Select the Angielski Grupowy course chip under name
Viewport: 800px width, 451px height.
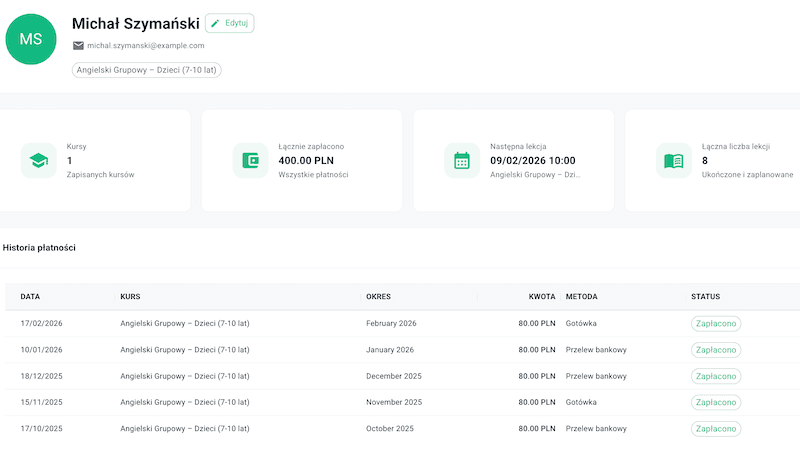click(146, 70)
